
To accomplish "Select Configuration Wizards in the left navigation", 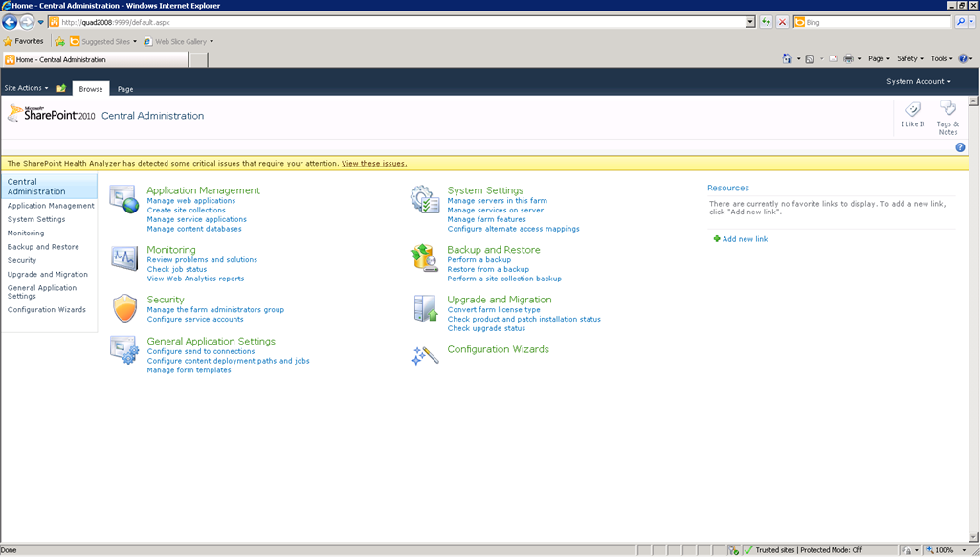I will tap(47, 309).
